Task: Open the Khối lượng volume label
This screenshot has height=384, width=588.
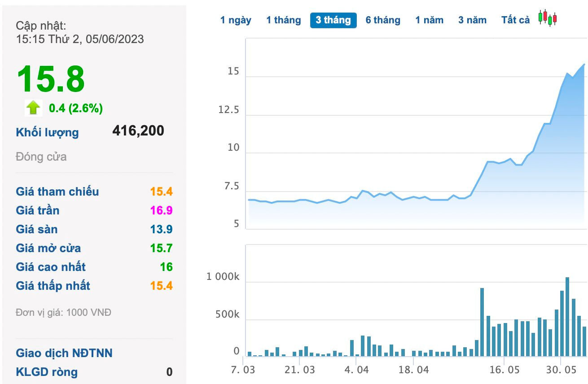Action: pos(47,132)
